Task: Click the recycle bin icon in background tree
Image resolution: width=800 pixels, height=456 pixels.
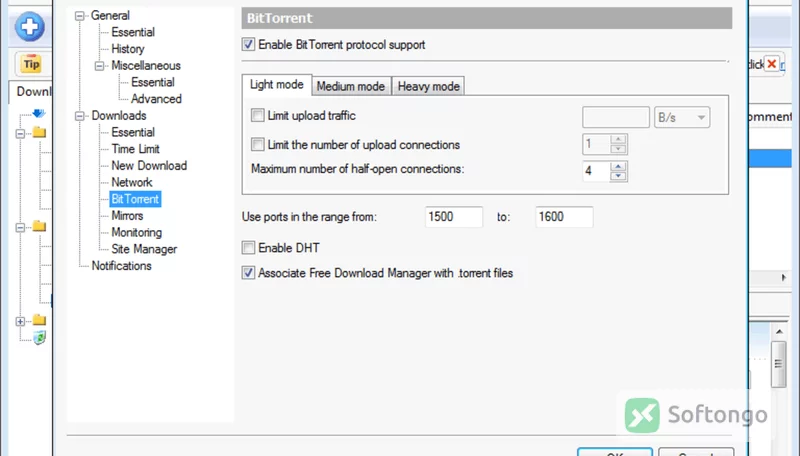Action: click(39, 337)
